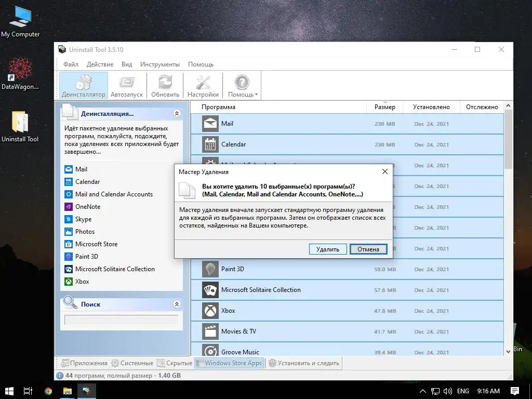
Task: Click the 57.6 MB size value
Action: point(385,290)
